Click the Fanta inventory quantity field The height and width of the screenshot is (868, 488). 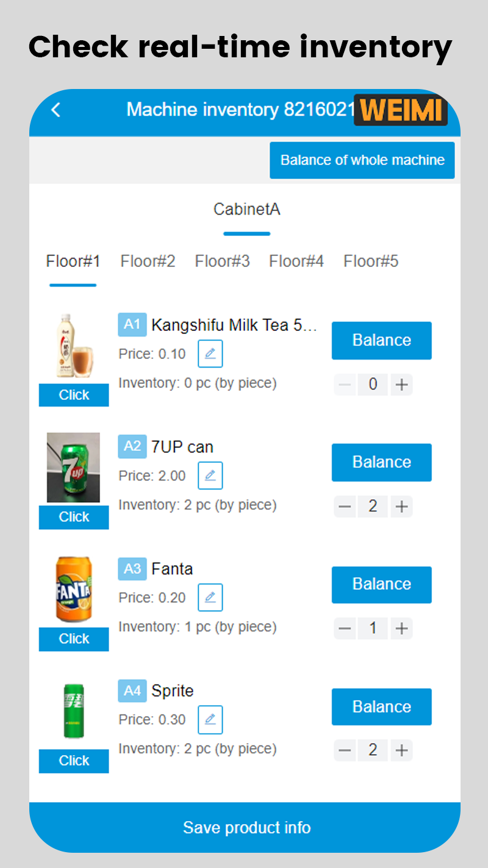[373, 628]
